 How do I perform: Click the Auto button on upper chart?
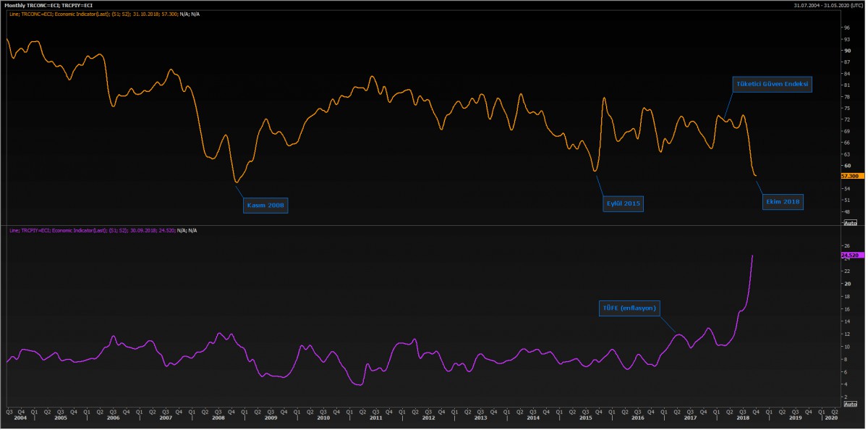[x=851, y=223]
